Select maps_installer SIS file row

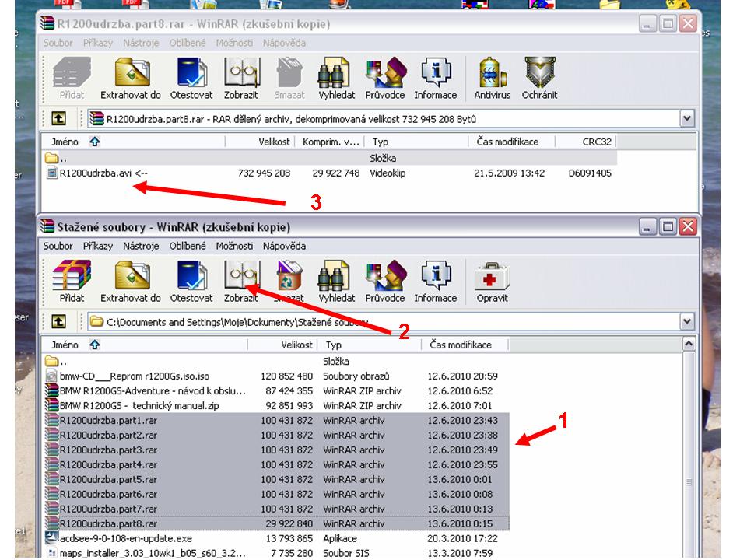[x=276, y=553]
